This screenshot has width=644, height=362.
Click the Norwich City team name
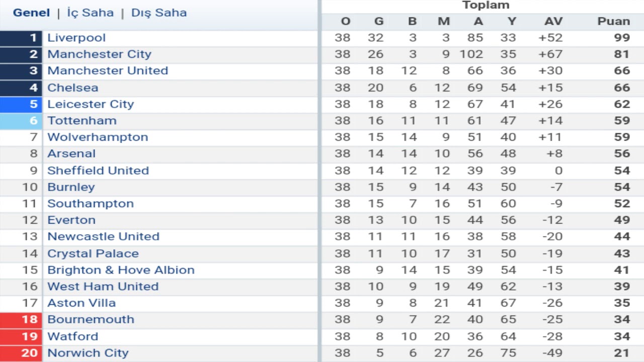[88, 353]
